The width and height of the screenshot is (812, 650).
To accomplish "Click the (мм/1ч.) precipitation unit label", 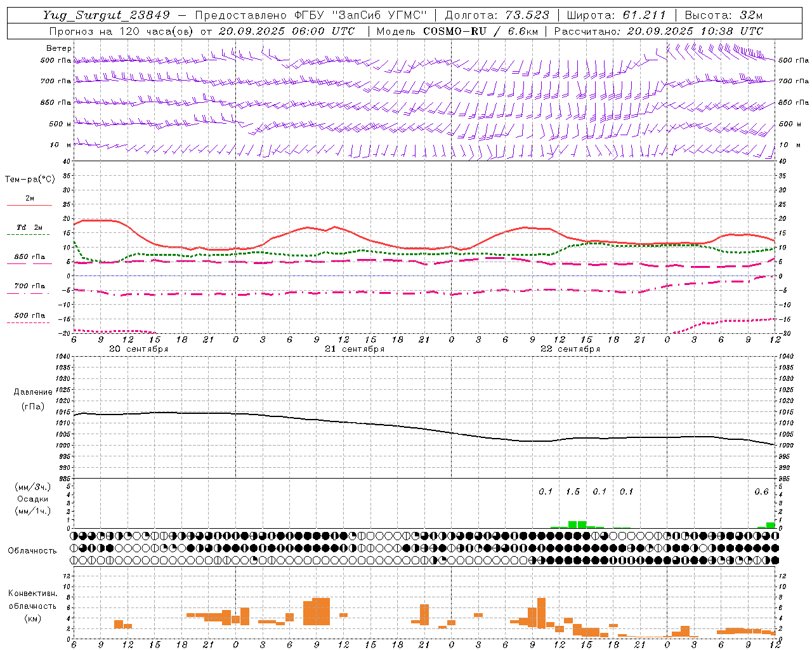I will tap(33, 511).
